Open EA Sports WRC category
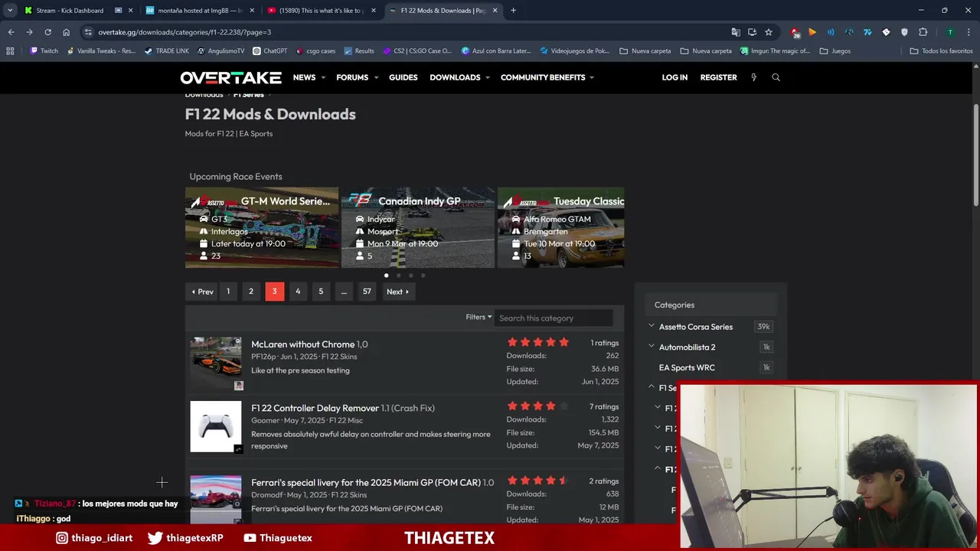 pyautogui.click(x=687, y=367)
